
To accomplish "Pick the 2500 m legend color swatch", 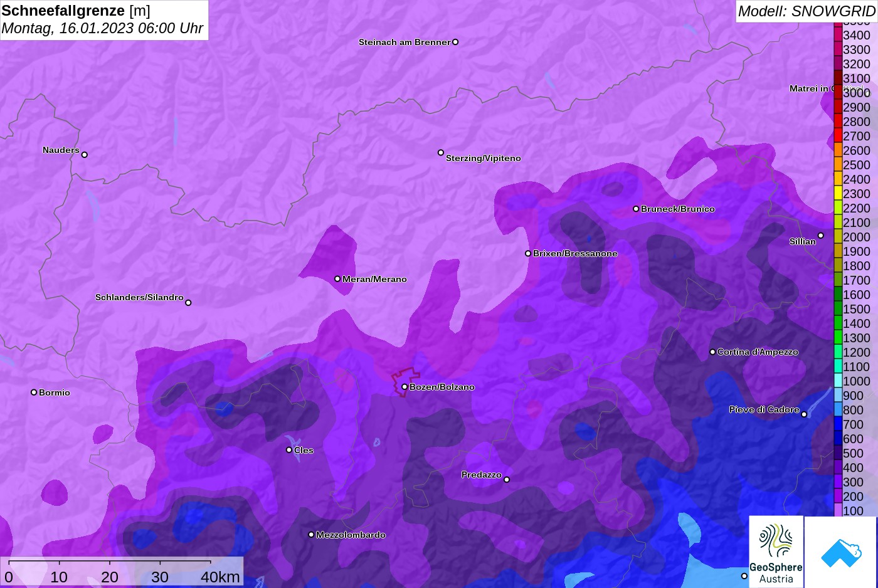I will (x=838, y=165).
